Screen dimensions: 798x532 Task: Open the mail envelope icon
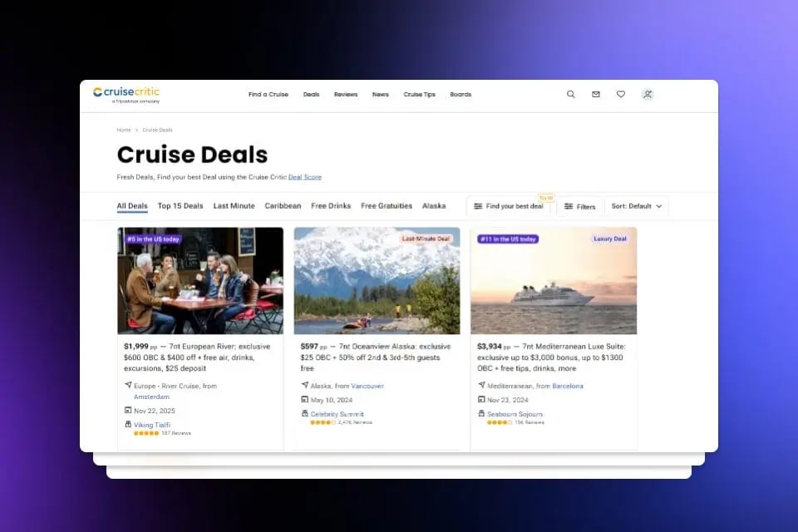click(x=596, y=94)
